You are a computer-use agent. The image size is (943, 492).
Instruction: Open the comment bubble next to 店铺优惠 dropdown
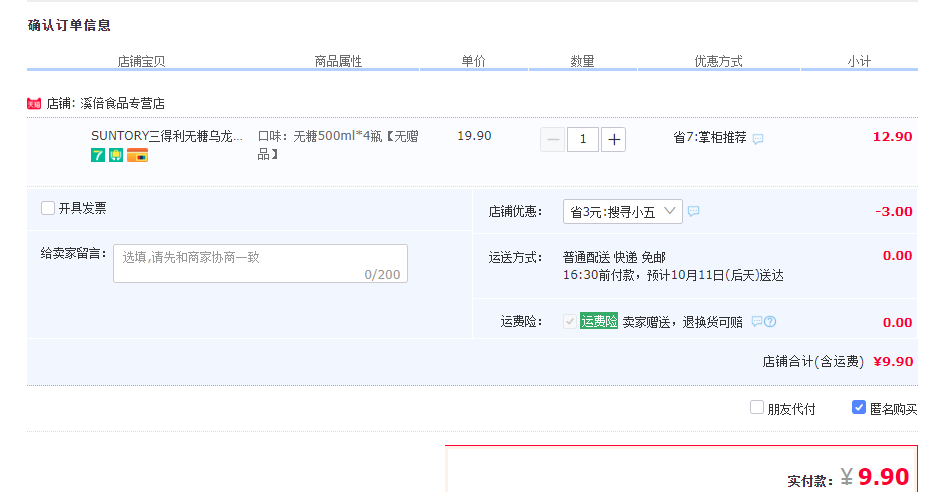point(693,211)
